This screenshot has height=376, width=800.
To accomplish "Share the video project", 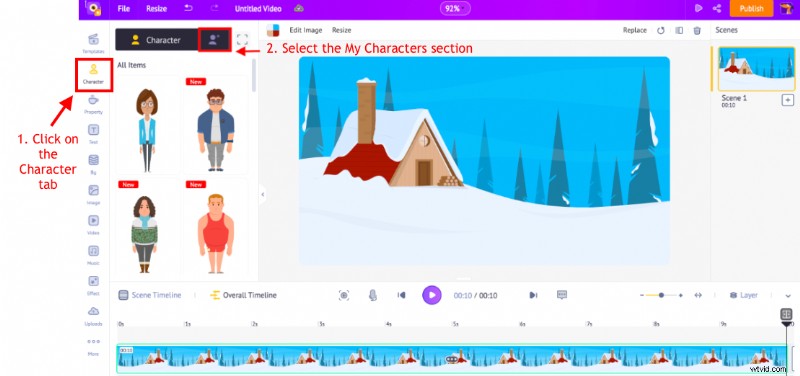I will click(716, 9).
